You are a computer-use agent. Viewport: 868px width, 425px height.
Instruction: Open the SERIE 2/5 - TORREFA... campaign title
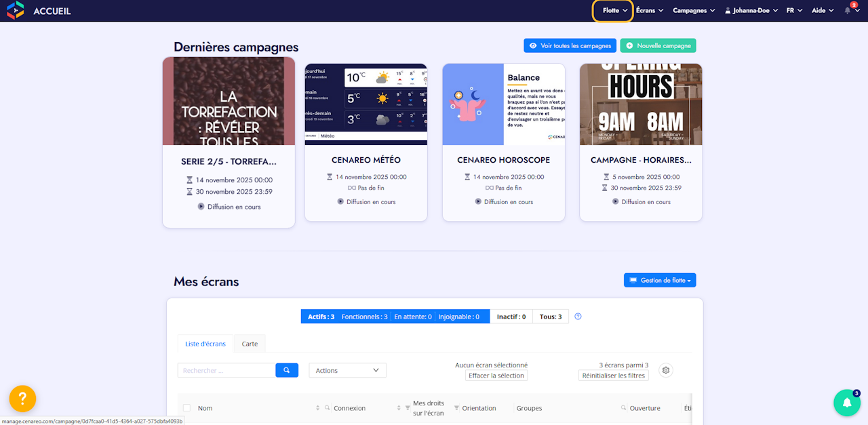tap(229, 162)
